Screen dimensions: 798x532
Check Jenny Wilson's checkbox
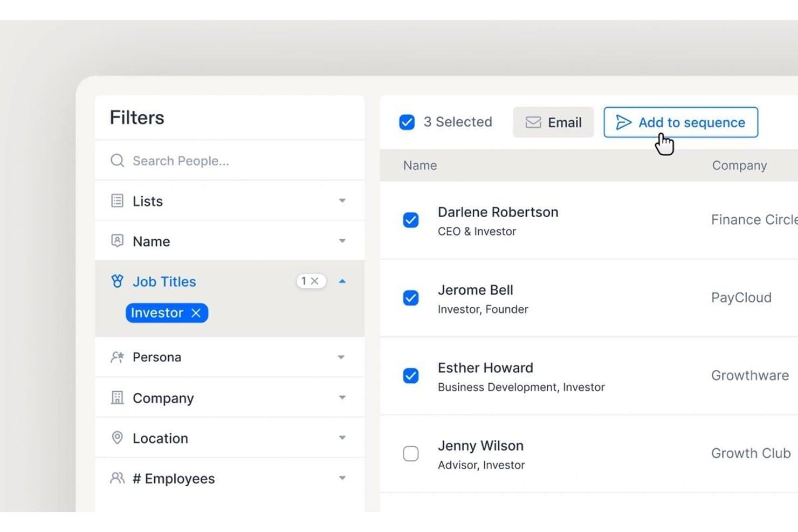411,454
